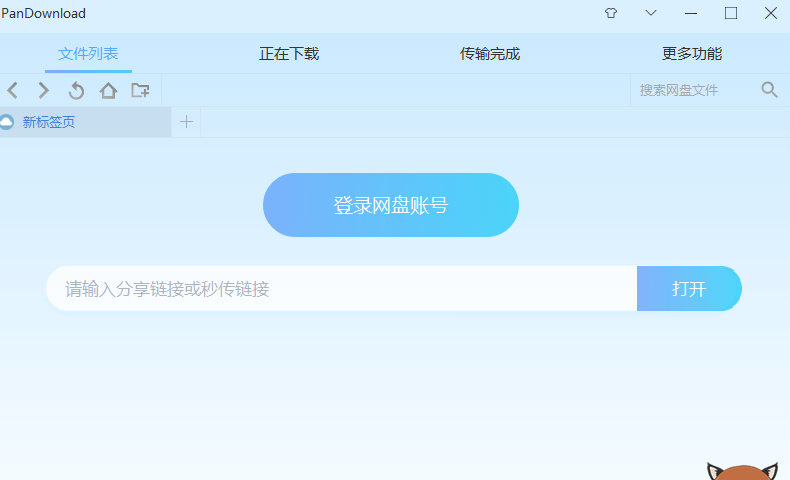The image size is (790, 480).
Task: Add a new tab with plus button
Action: [186, 122]
